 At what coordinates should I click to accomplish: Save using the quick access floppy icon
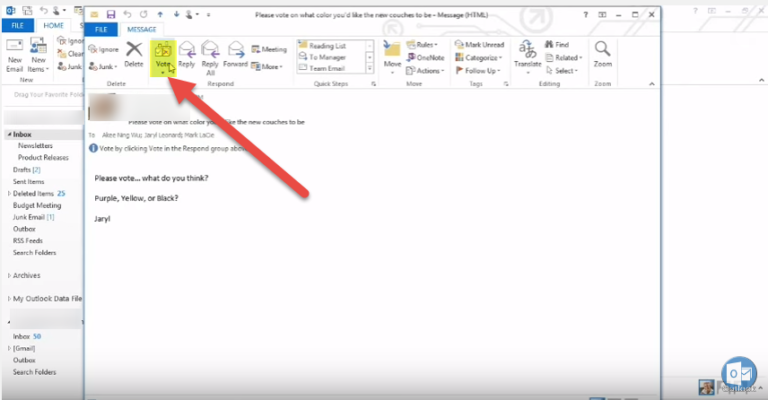pyautogui.click(x=109, y=15)
